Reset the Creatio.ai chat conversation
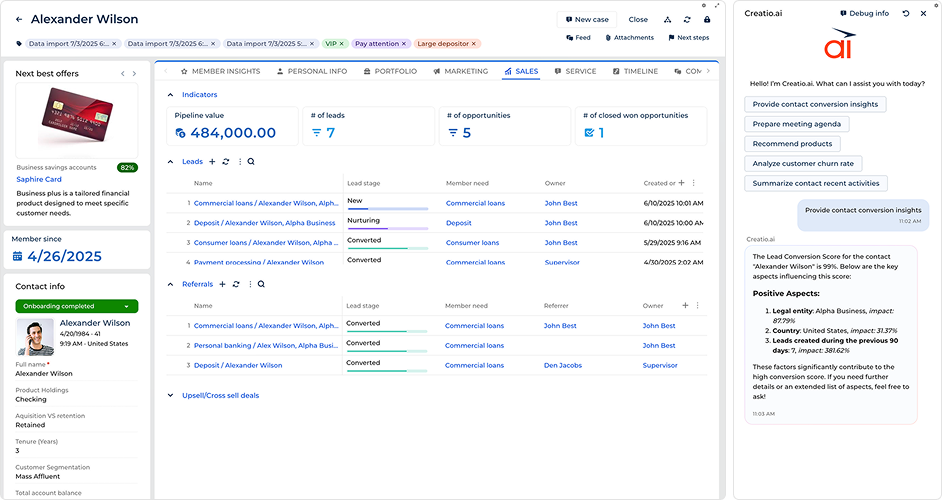942x500 pixels. pyautogui.click(x=906, y=13)
